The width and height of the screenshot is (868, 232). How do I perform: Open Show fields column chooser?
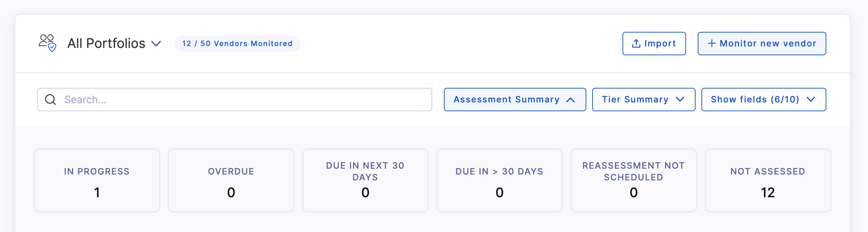[764, 100]
